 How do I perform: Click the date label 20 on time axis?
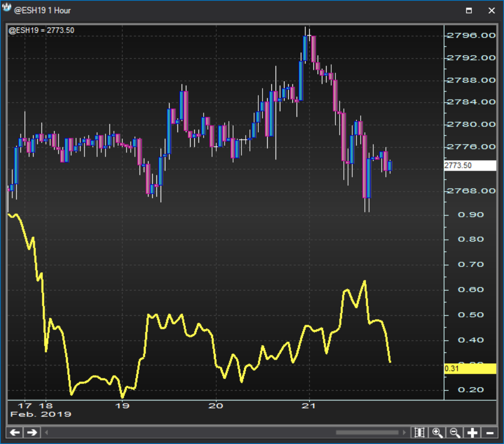click(x=216, y=406)
